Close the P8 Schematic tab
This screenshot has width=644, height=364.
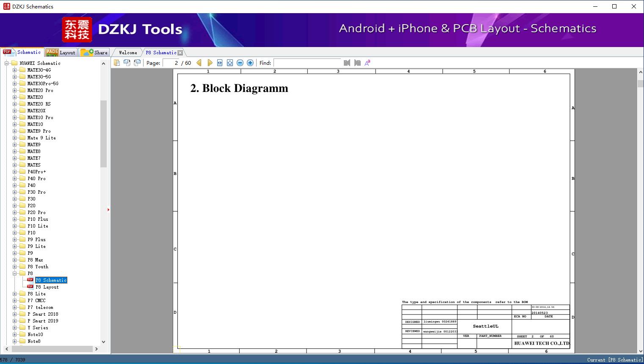(180, 53)
